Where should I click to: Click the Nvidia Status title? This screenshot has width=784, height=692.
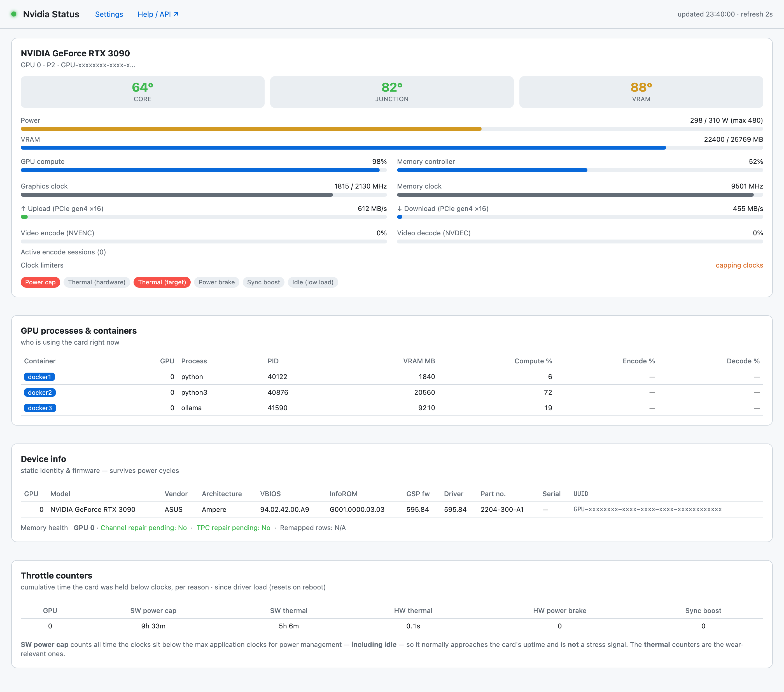click(51, 14)
